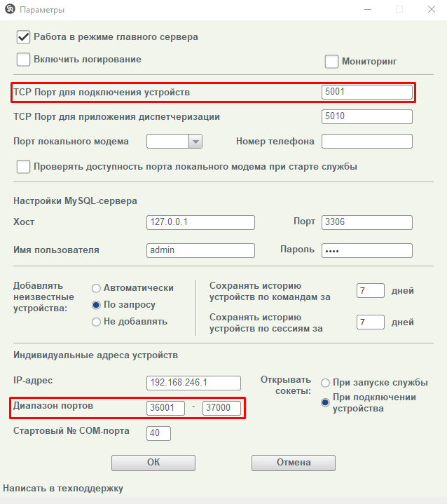Choose open sockets При подключении устройства
The image size is (447, 504).
point(325,402)
